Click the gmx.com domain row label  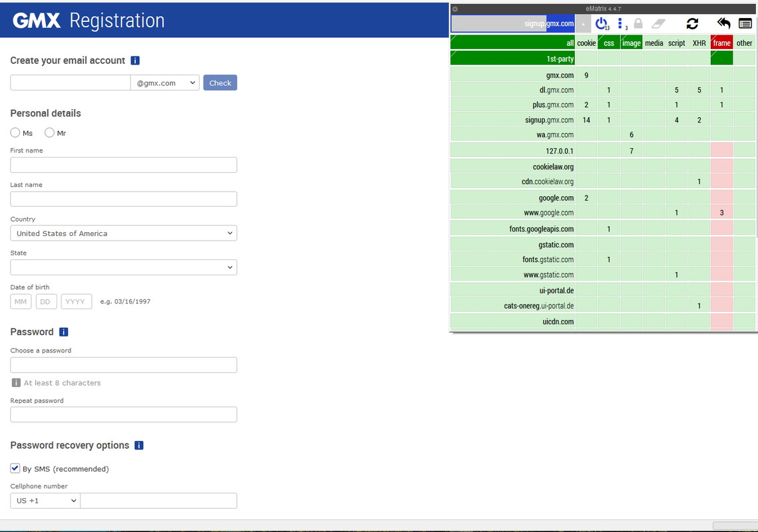click(x=513, y=75)
